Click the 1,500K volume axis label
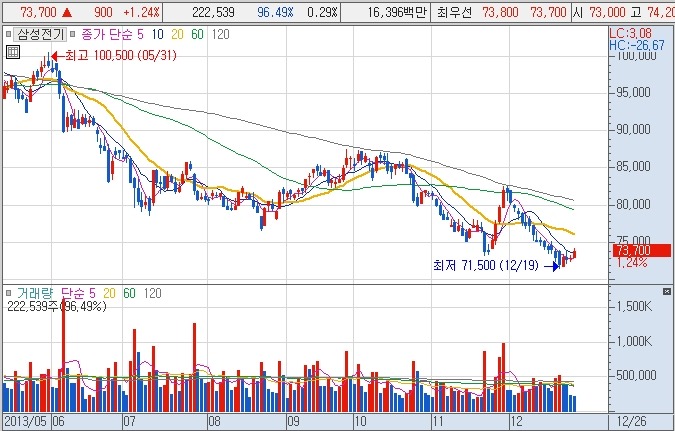The height and width of the screenshot is (431, 675). coord(635,307)
